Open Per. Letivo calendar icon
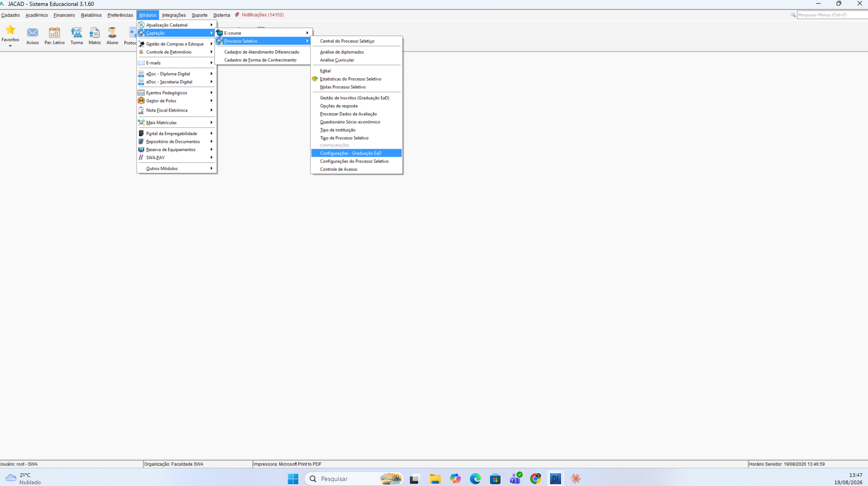 [x=54, y=32]
